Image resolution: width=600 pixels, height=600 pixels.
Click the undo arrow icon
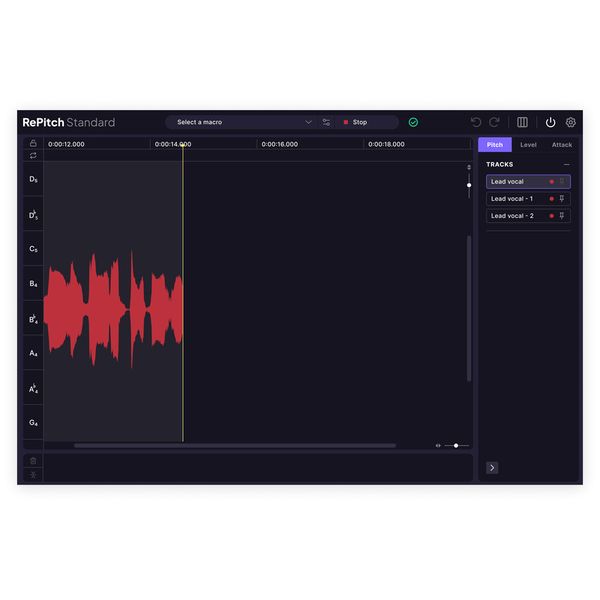click(x=476, y=122)
